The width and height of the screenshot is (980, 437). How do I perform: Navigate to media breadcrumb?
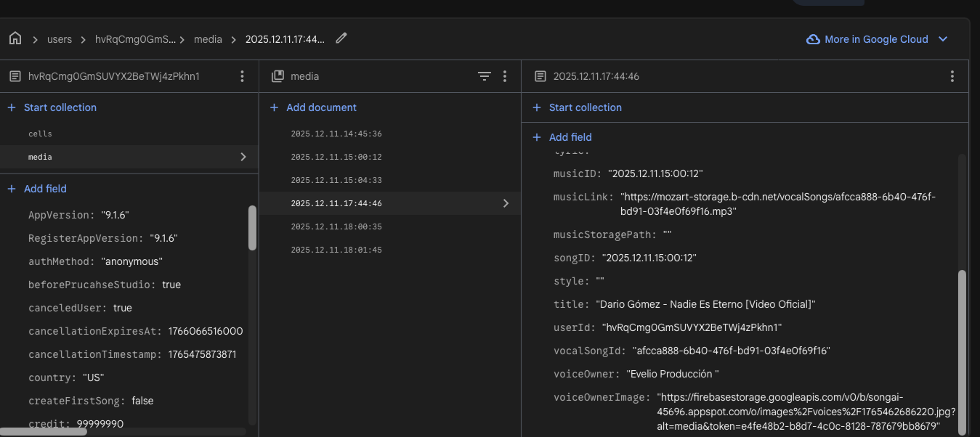(x=208, y=39)
